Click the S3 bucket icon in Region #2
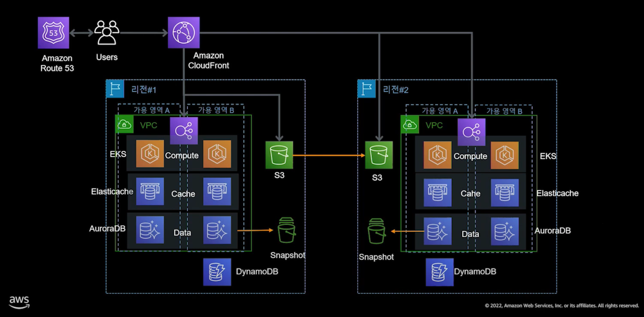 tap(379, 155)
